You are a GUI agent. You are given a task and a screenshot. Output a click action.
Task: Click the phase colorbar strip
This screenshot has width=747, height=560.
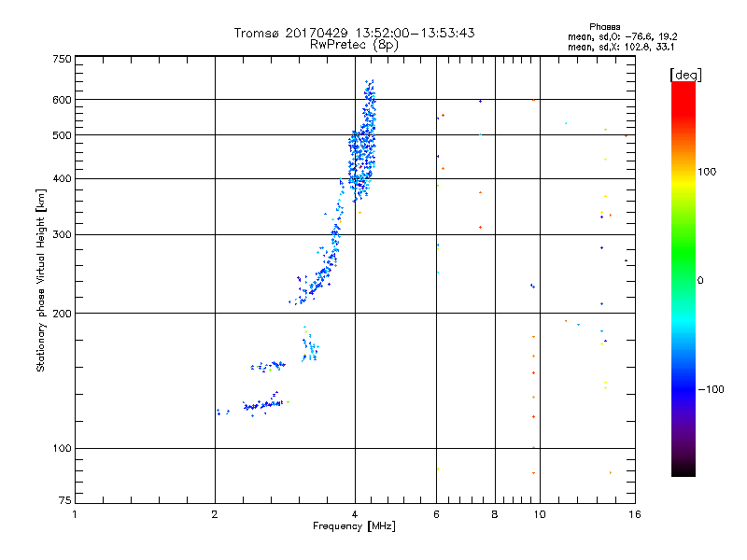(684, 279)
